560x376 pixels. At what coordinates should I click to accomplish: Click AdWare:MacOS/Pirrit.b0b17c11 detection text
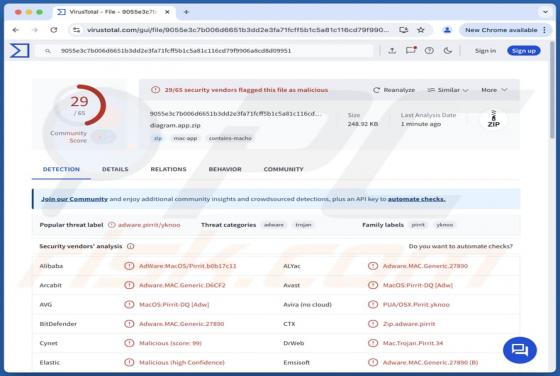pyautogui.click(x=188, y=266)
